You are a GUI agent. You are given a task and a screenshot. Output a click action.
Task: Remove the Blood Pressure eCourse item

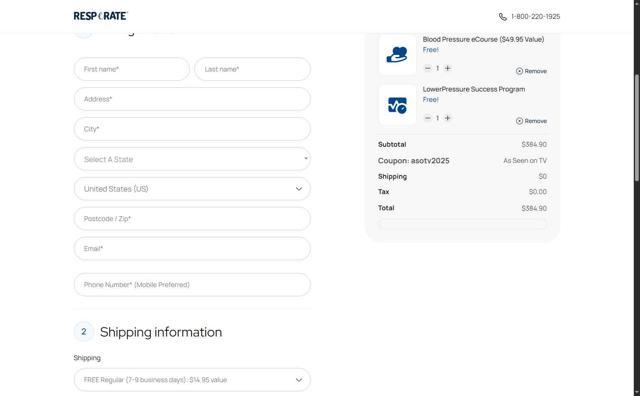pos(531,71)
